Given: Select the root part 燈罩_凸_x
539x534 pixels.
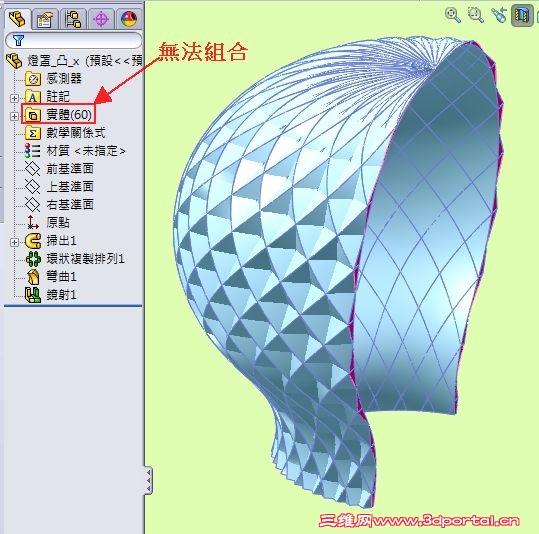Looking at the screenshot, I should click(85, 61).
